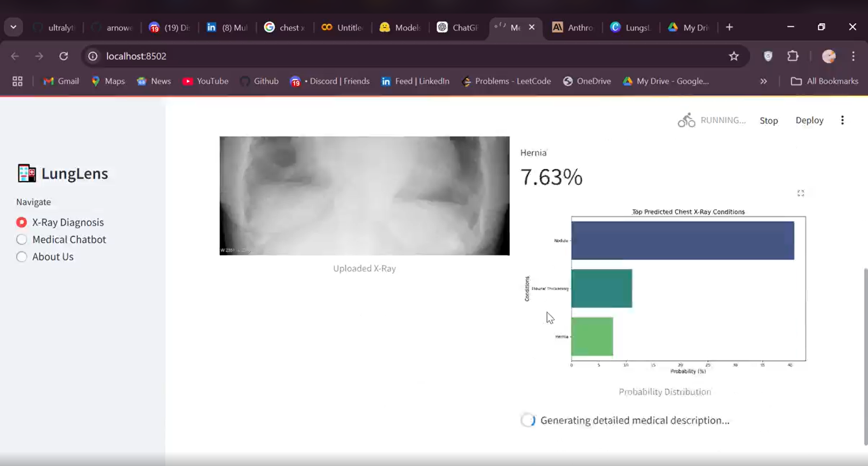This screenshot has height=466, width=868.
Task: Switch to the ChatGPT browser tab
Action: [458, 28]
